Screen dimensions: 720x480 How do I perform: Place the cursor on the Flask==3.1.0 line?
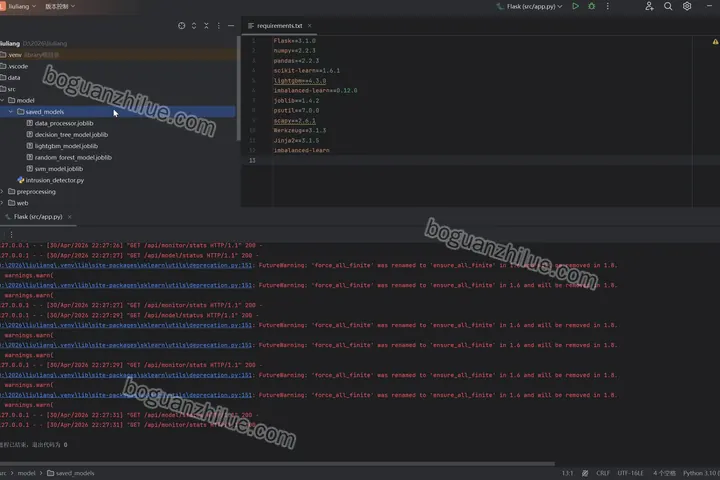click(294, 41)
